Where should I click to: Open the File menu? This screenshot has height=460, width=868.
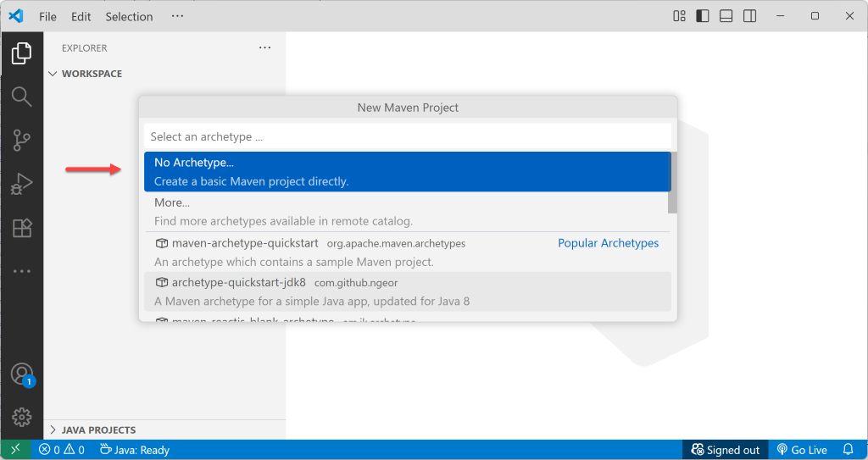point(48,16)
